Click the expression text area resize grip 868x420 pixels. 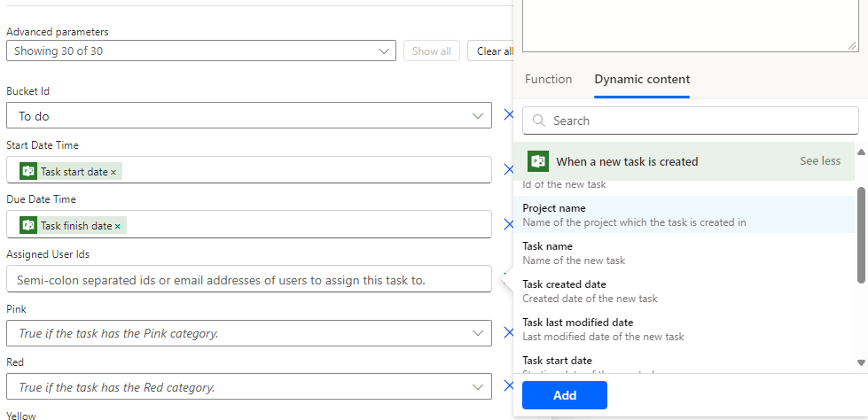pyautogui.click(x=852, y=47)
